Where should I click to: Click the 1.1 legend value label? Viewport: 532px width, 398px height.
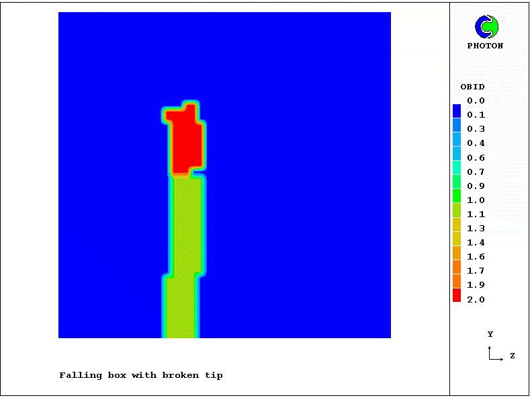pos(476,214)
